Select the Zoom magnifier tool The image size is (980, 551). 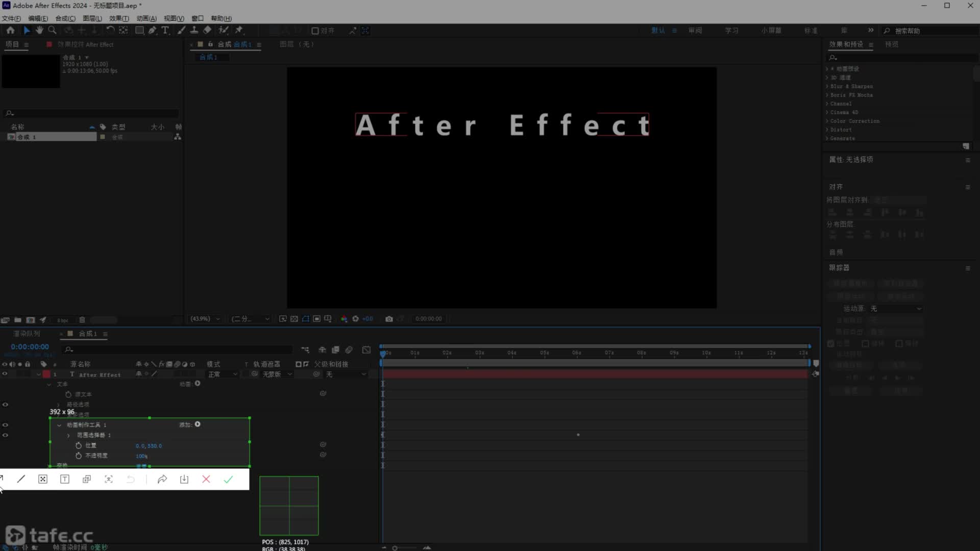[52, 31]
